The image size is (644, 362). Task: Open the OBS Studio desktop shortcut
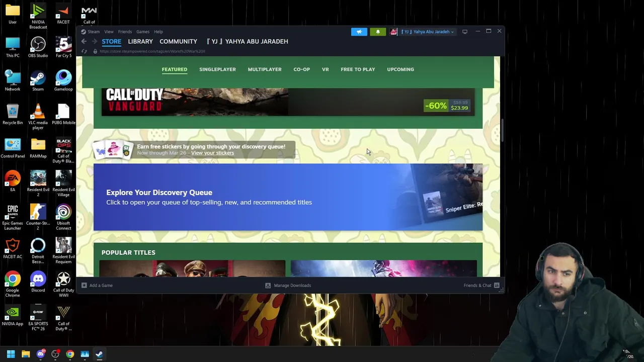tap(38, 48)
